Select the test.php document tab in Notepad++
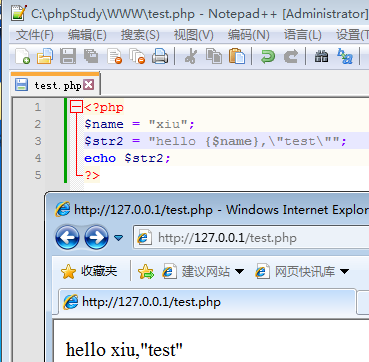 [55, 85]
